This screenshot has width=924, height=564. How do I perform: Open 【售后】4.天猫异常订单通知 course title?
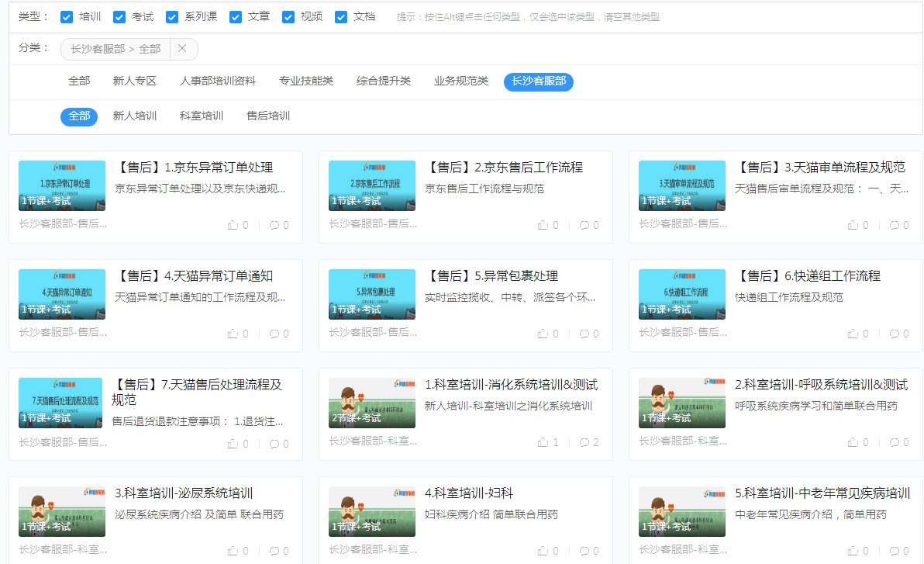[x=194, y=276]
